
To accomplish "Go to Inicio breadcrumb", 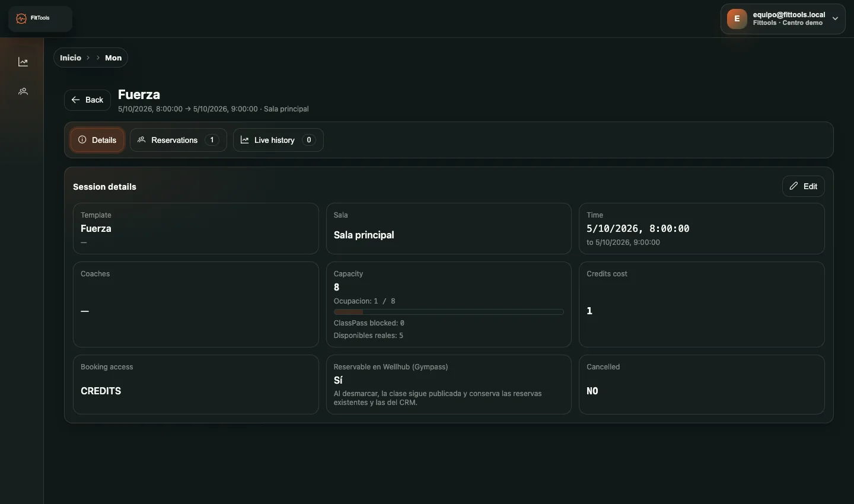I will coord(71,58).
